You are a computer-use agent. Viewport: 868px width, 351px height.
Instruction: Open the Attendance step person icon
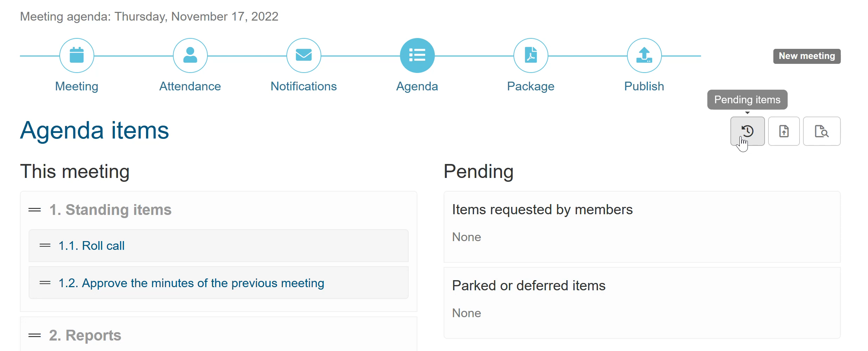pyautogui.click(x=190, y=55)
